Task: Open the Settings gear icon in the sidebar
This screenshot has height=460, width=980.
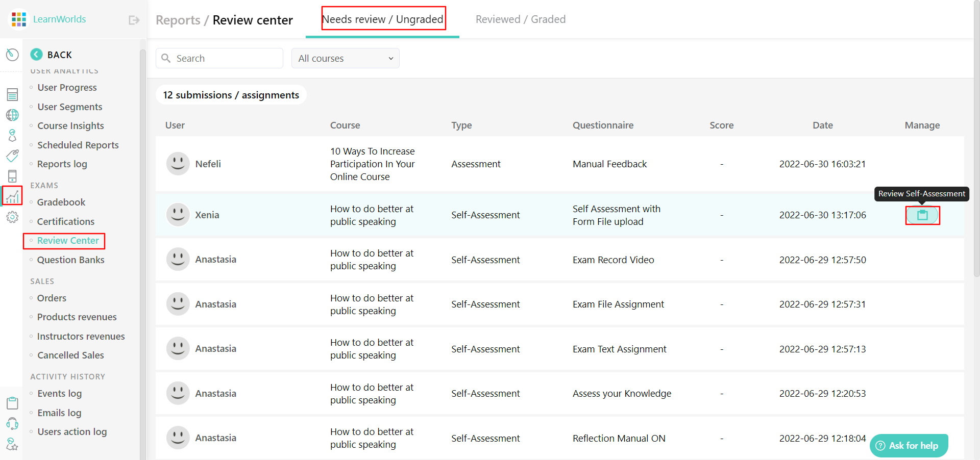Action: [12, 217]
